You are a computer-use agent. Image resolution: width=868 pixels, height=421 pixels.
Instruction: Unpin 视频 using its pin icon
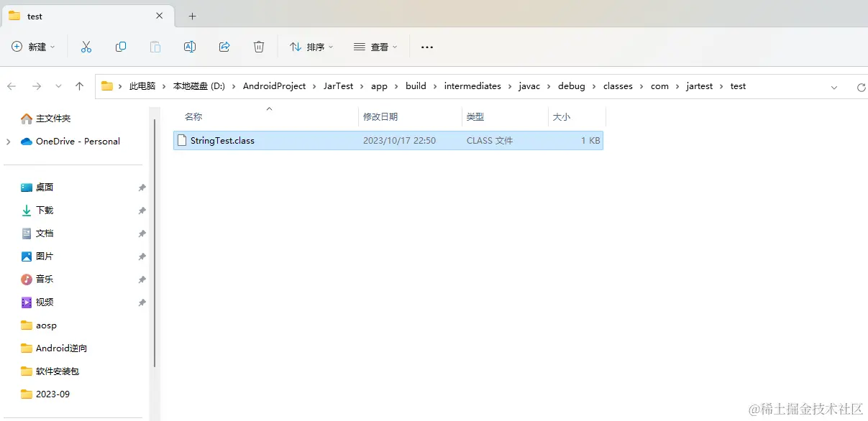[142, 302]
